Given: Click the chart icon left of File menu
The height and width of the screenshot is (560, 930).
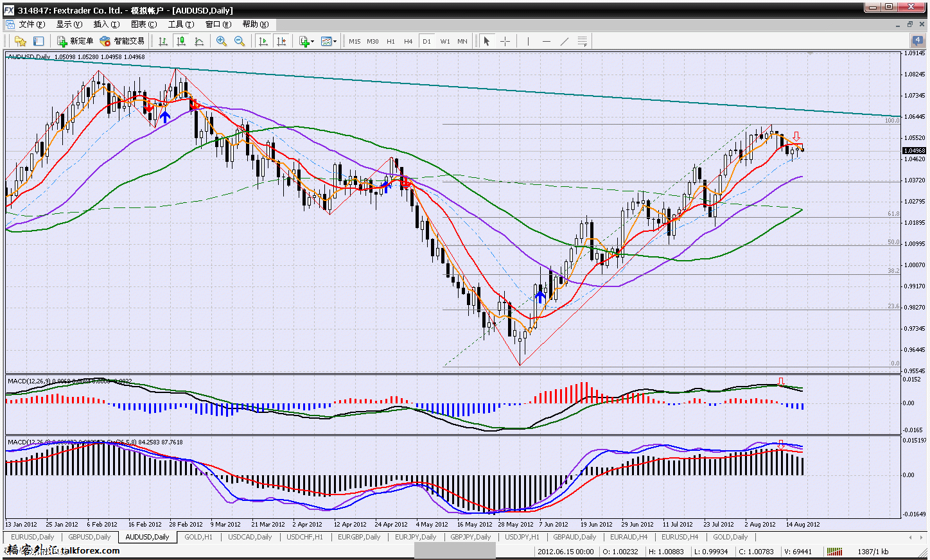Looking at the screenshot, I should click(x=10, y=24).
